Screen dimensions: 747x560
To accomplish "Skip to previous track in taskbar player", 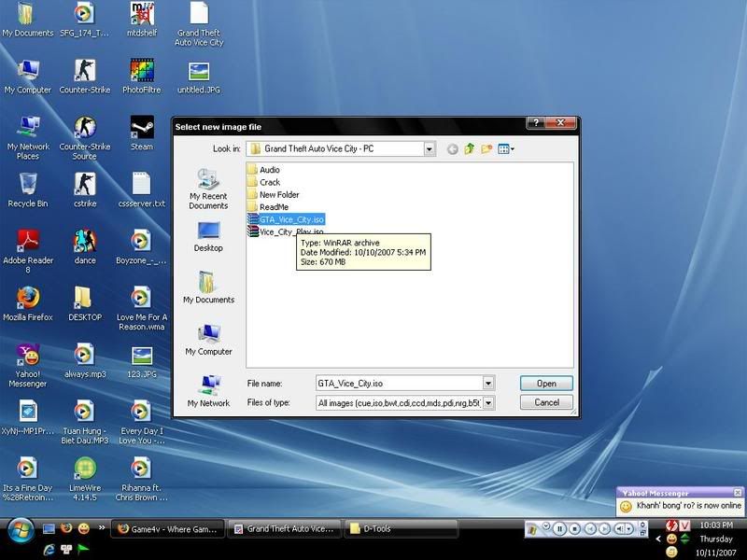I will point(590,528).
